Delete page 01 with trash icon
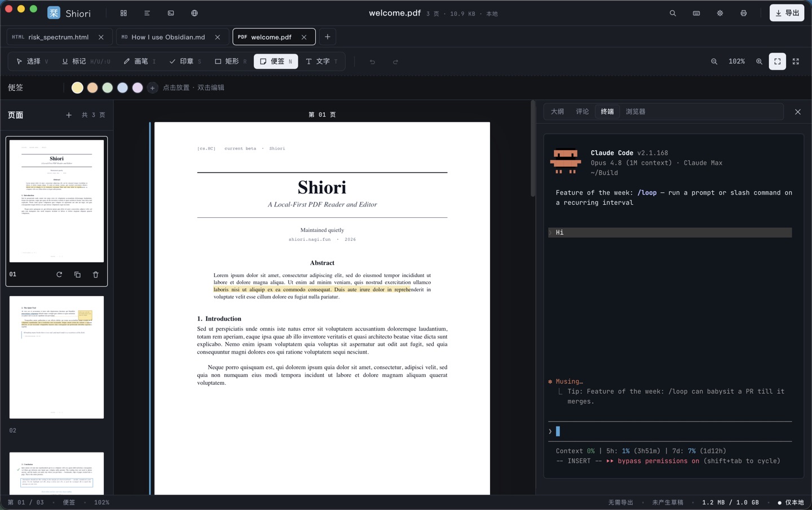The width and height of the screenshot is (812, 510). pos(95,275)
